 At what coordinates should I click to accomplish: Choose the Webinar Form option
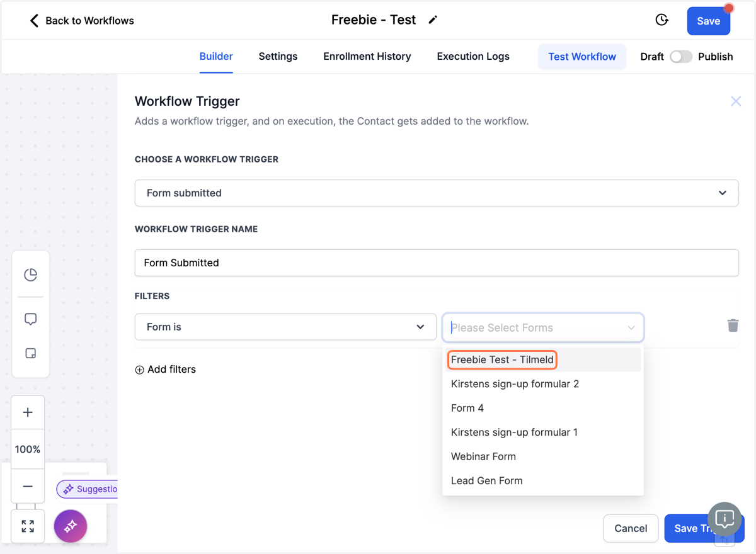click(543, 456)
